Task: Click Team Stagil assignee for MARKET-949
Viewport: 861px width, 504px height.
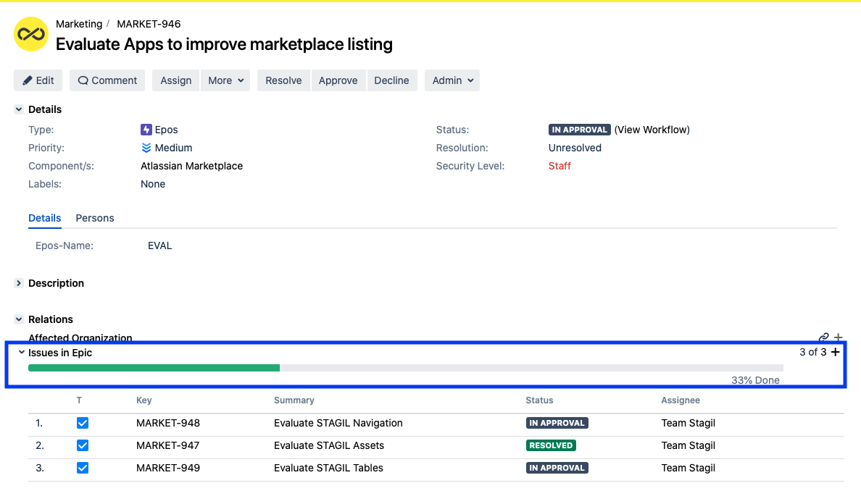Action: coord(688,469)
